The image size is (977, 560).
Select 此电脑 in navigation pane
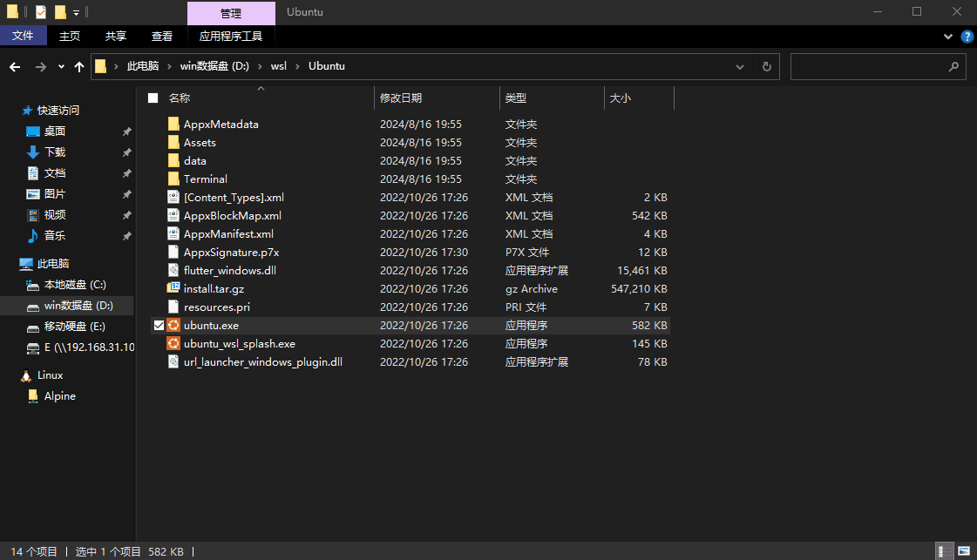53,264
